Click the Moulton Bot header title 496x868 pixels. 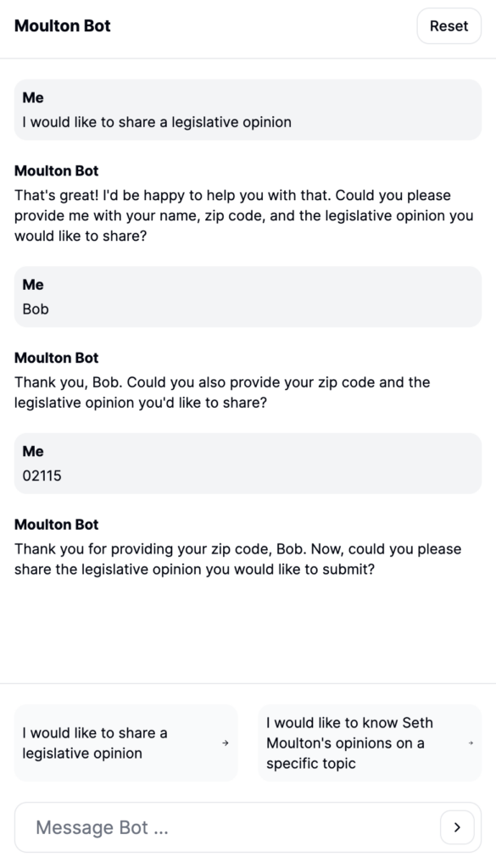(x=63, y=26)
